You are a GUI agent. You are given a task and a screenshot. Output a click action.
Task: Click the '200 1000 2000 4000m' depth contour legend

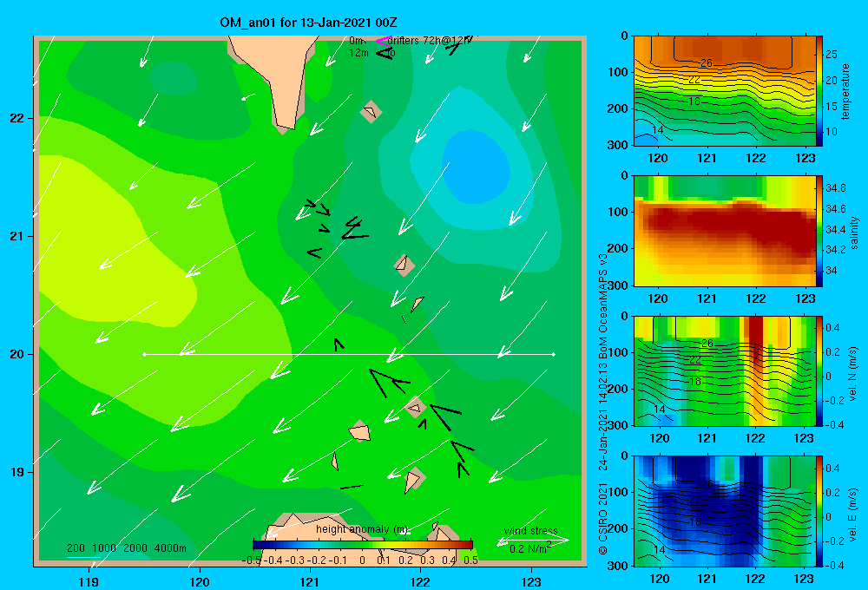point(127,548)
